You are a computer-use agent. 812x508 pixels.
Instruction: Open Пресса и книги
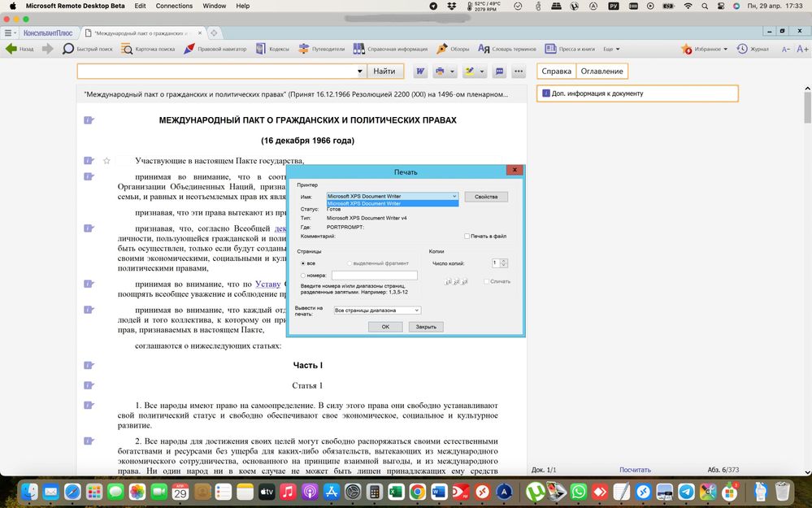click(x=570, y=49)
